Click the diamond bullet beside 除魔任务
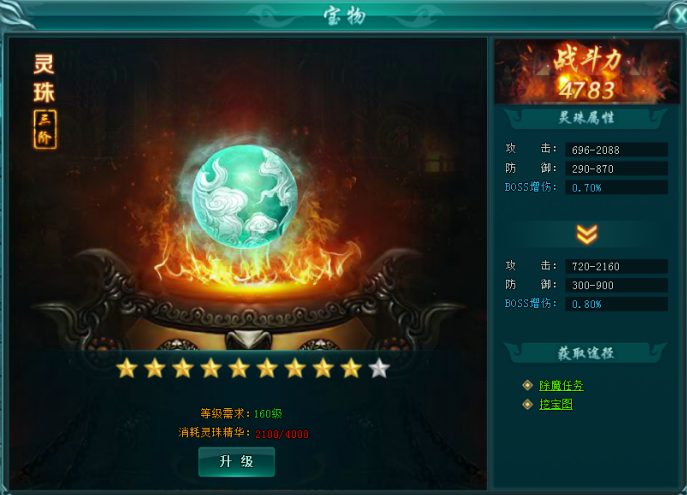Screen dimensions: 687x495 tap(528, 385)
